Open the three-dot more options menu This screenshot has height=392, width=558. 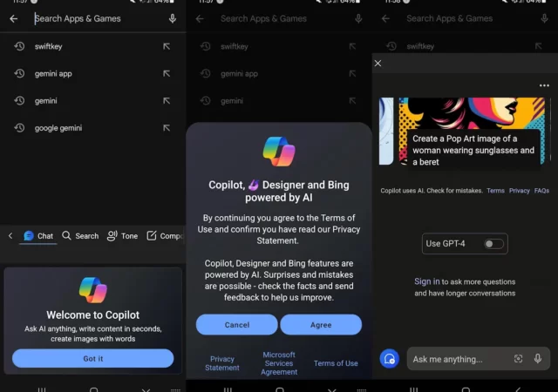click(544, 85)
